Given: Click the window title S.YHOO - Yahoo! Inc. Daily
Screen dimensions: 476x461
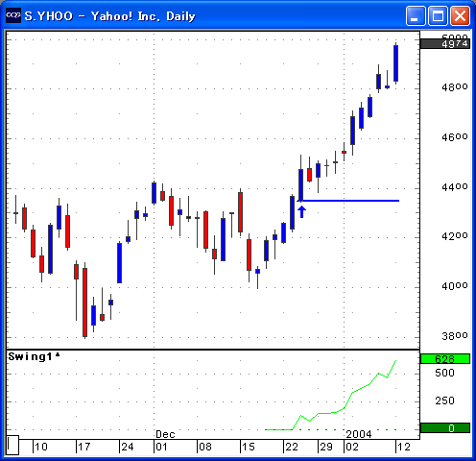Looking at the screenshot, I should 109,16.
